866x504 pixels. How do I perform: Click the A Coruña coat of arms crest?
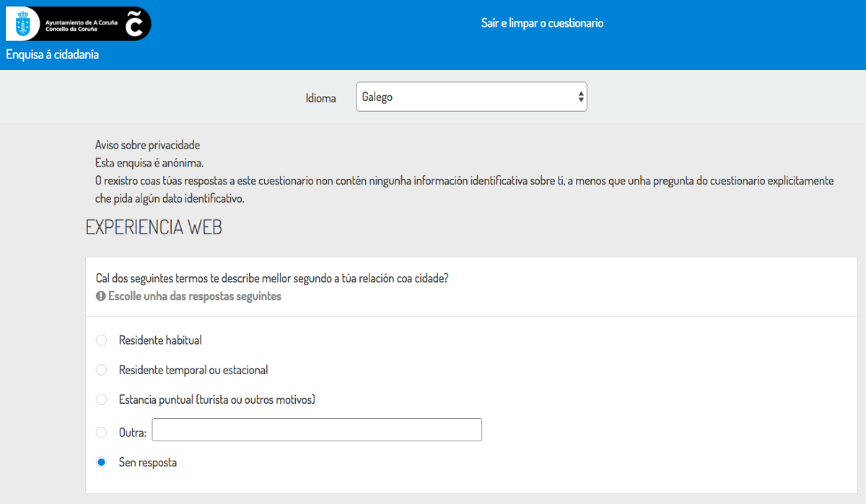[22, 25]
